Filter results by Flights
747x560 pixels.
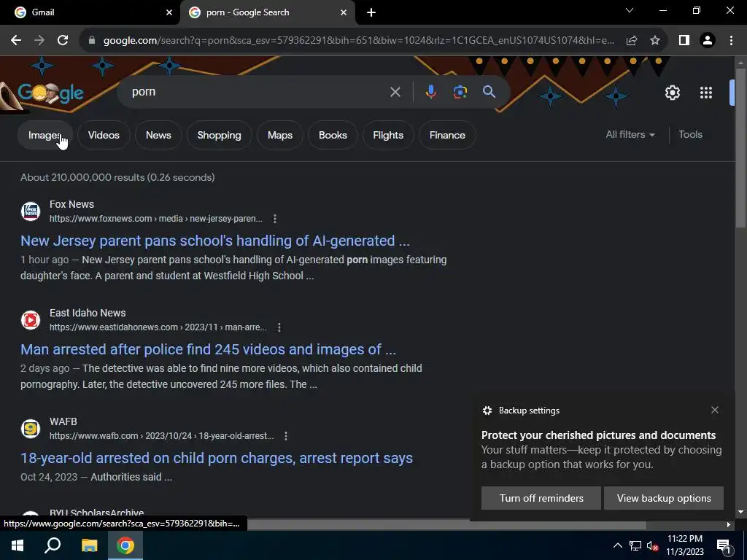388,135
